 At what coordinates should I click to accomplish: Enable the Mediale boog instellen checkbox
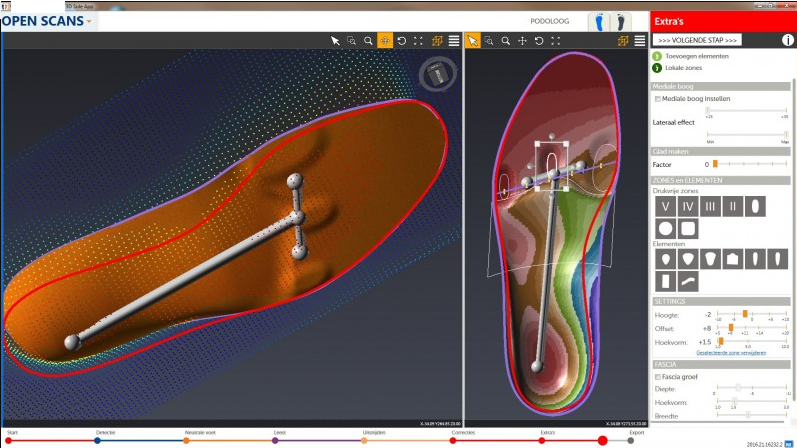click(657, 98)
